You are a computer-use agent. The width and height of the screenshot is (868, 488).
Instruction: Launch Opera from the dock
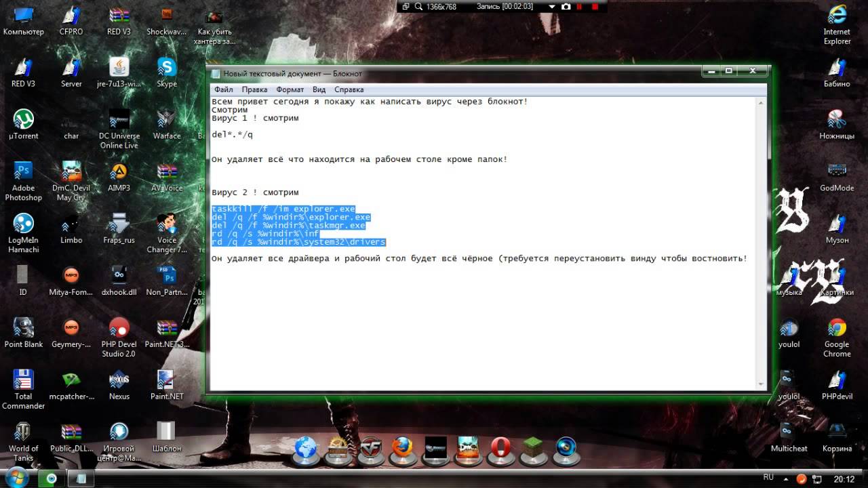coord(500,448)
